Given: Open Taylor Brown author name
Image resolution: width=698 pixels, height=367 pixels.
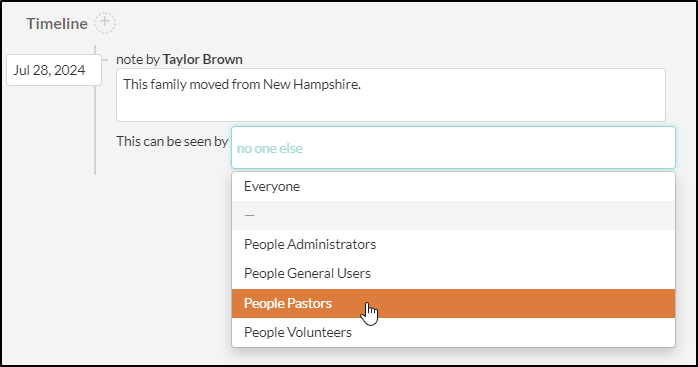Looking at the screenshot, I should pos(203,59).
